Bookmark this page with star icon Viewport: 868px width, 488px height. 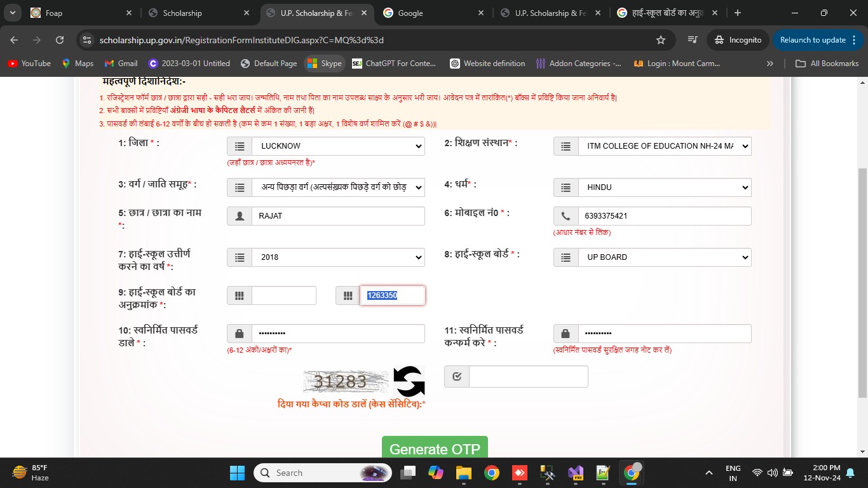click(661, 40)
